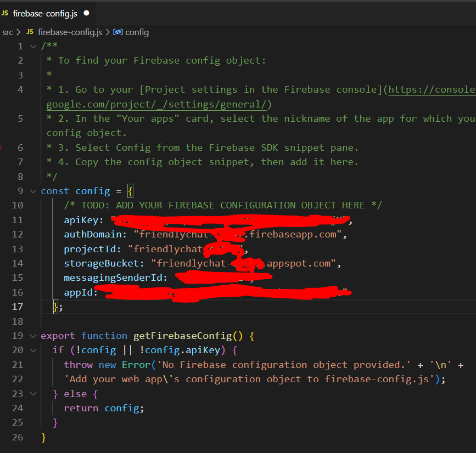Screen dimensions: 476x453
Task: Collapse the config object at line 9
Action: [x=33, y=191]
